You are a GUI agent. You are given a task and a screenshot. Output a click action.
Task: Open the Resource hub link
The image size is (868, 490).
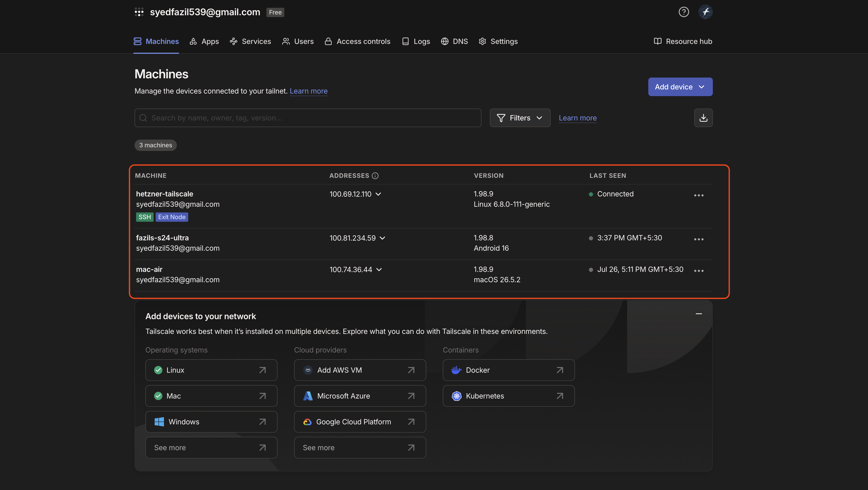(x=683, y=41)
